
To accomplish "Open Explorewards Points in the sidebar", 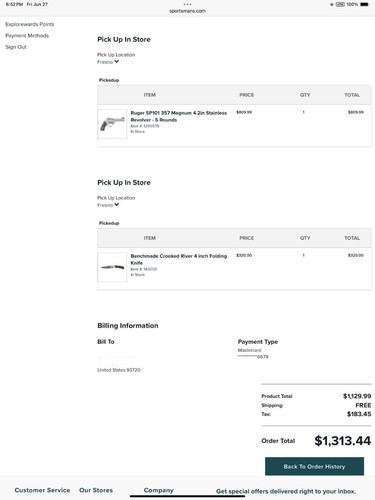I will pos(30,24).
